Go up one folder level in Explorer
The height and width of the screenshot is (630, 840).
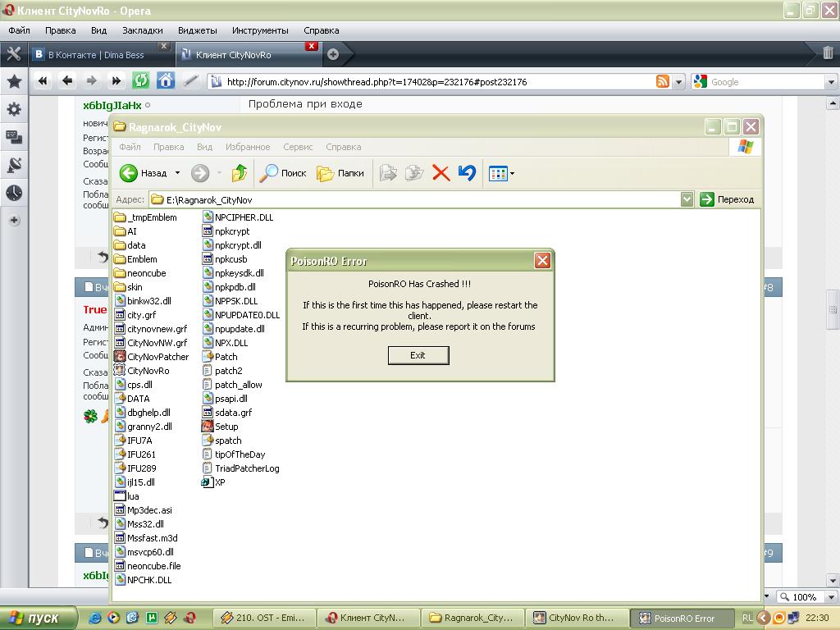(x=239, y=173)
